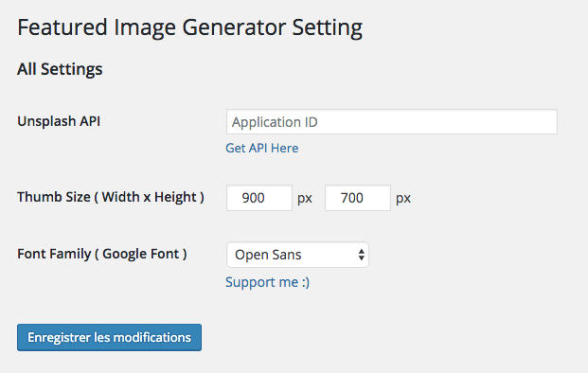
Task: Focus the Unsplash Application ID field
Action: pos(391,122)
